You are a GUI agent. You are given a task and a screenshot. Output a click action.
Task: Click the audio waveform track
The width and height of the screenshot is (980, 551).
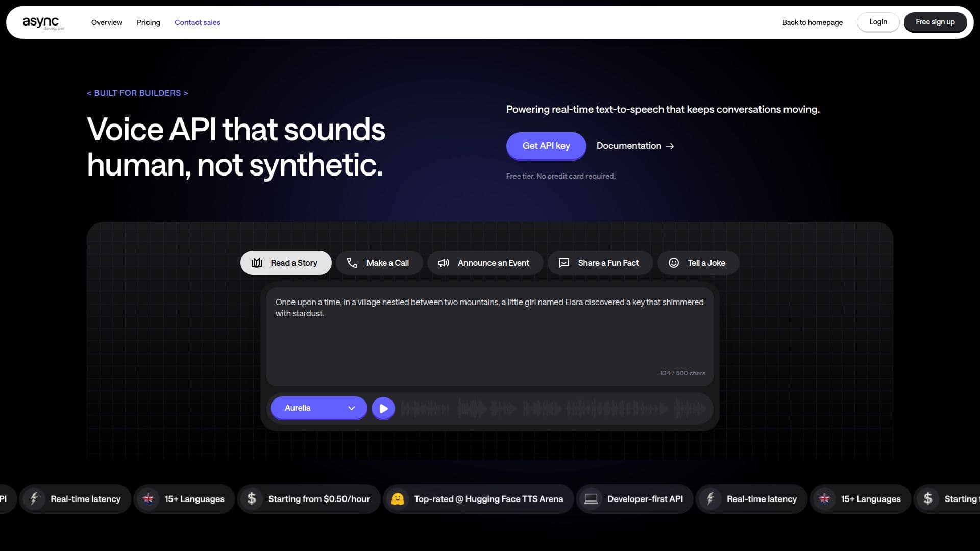tap(554, 408)
